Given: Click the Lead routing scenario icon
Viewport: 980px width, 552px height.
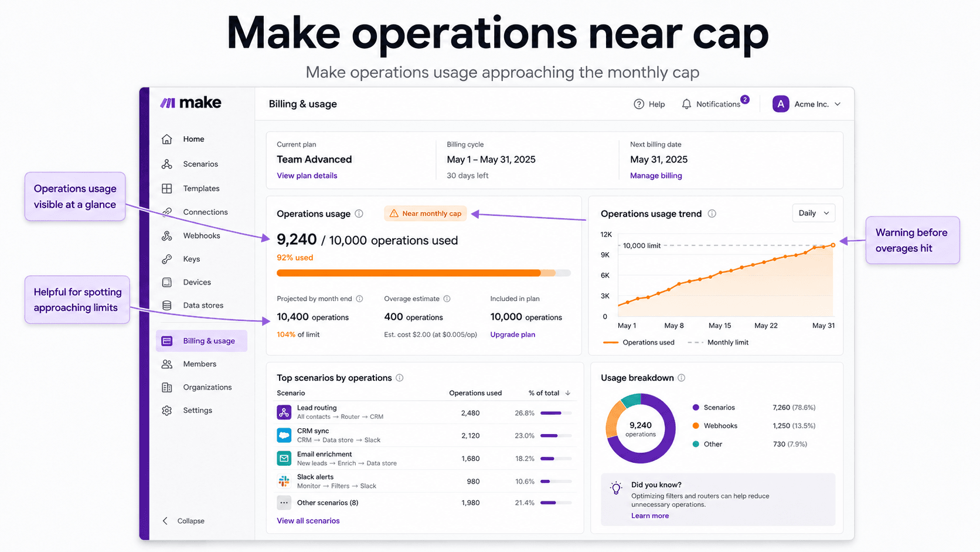Looking at the screenshot, I should 284,412.
